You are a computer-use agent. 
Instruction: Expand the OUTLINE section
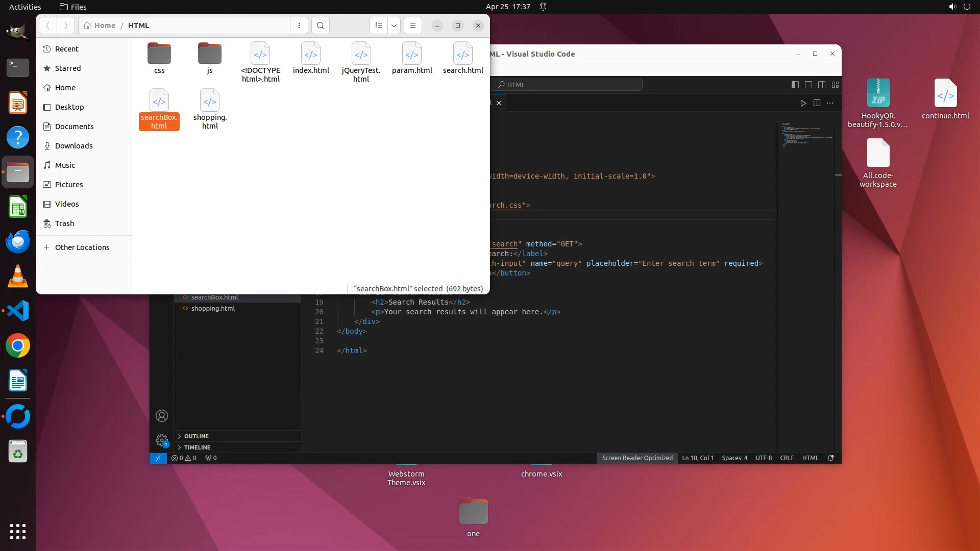[x=196, y=436]
